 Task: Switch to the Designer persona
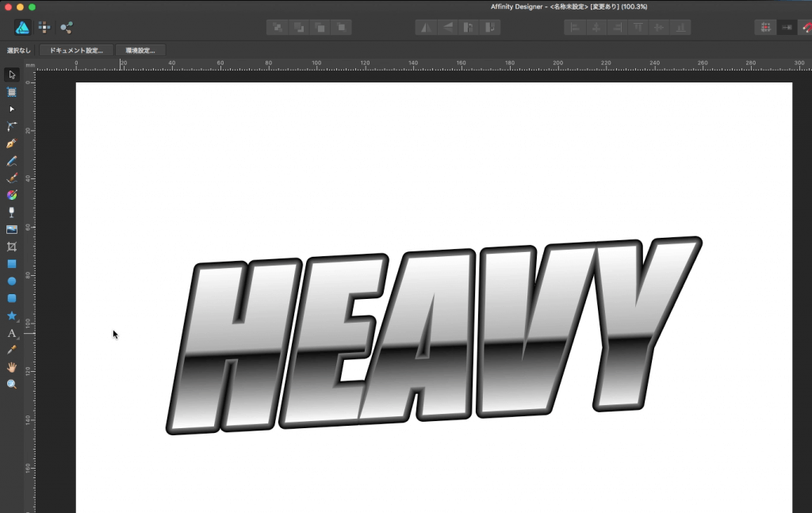22,28
